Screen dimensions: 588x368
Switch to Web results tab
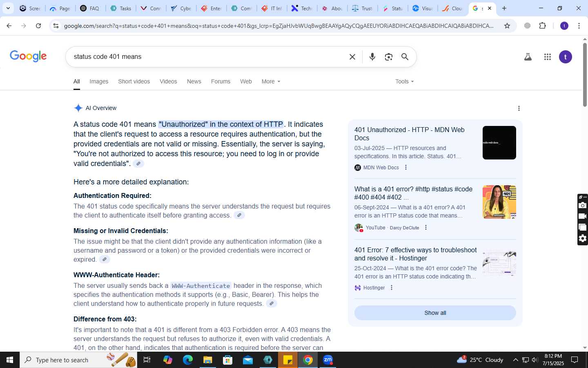click(246, 81)
